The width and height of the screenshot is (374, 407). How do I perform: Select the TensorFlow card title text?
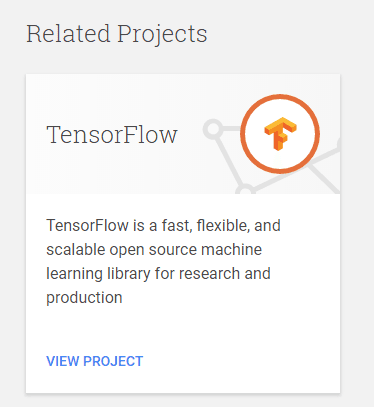pos(112,134)
